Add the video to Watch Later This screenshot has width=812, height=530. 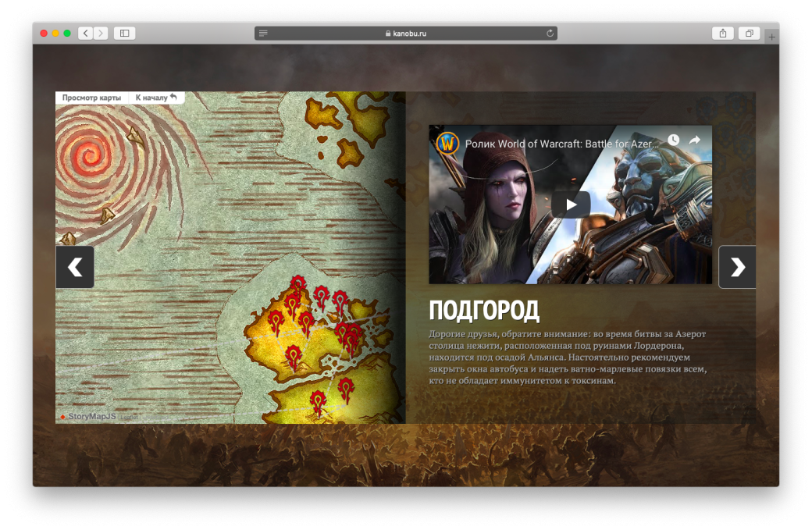[x=673, y=140]
